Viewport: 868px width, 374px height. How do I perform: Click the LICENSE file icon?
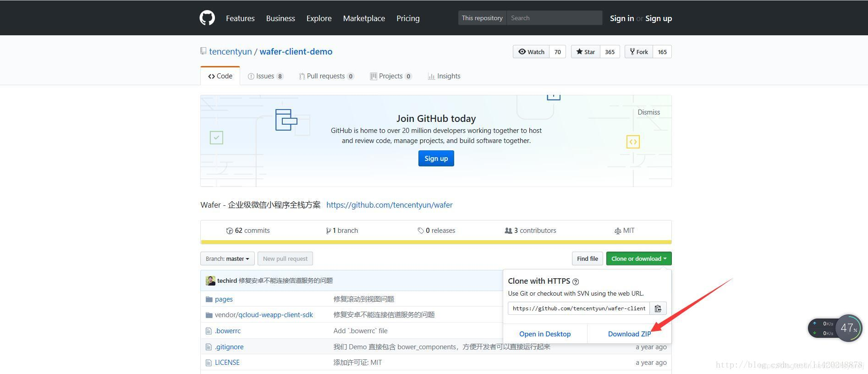209,363
